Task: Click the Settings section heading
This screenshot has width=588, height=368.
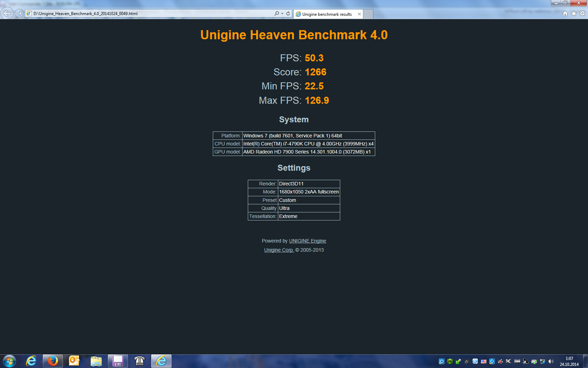Action: [294, 168]
